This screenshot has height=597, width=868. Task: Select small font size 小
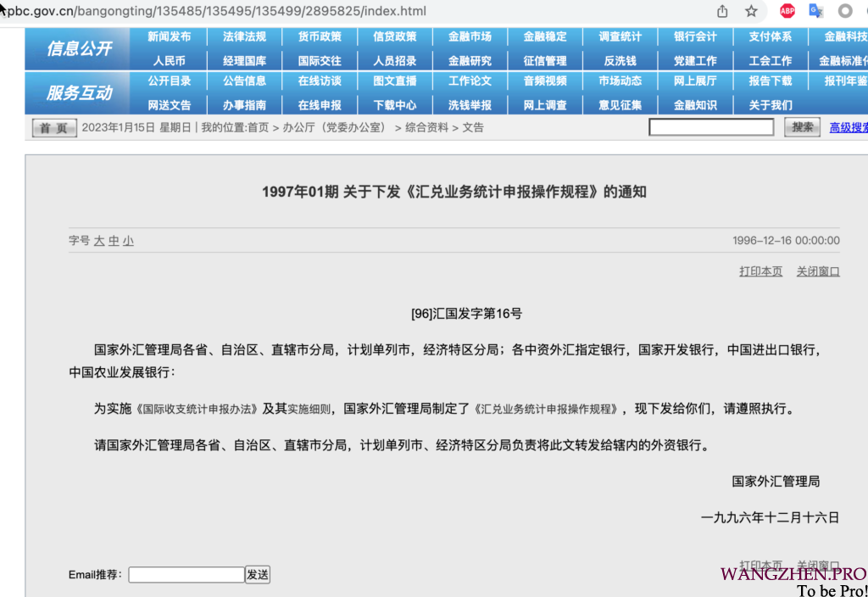[128, 241]
